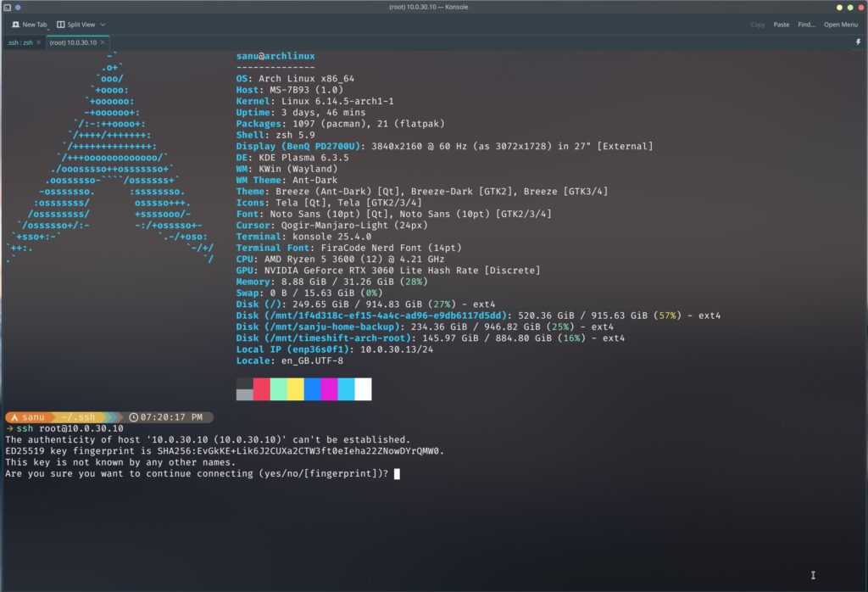868x592 pixels.
Task: Click the magenta color block in the palette
Action: coord(330,388)
